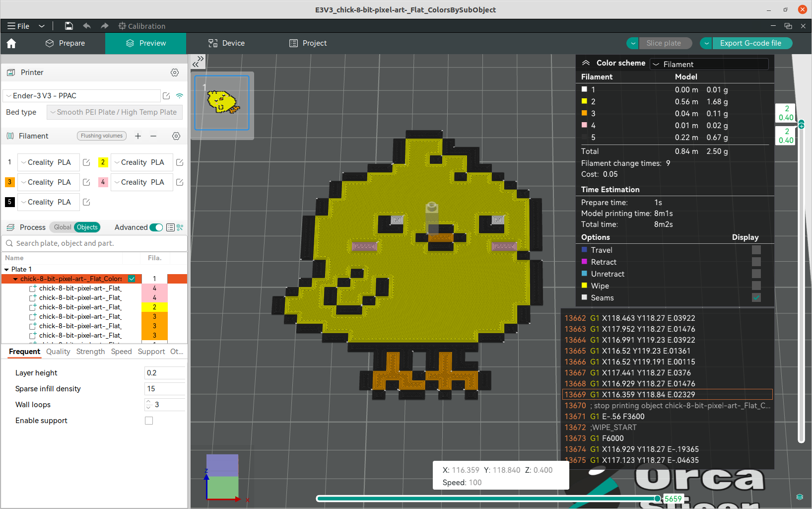Collapse the Plate 1 tree node
Screen dimensions: 812x509
pos(6,269)
